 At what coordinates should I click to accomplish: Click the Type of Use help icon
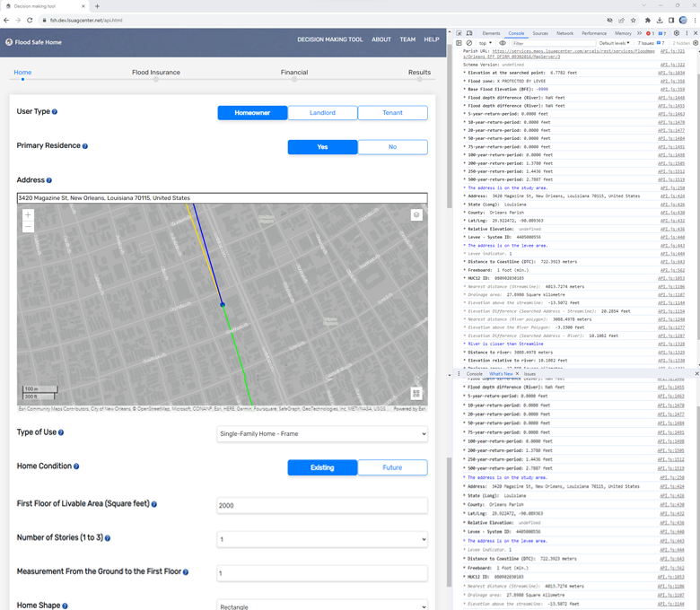[61, 432]
